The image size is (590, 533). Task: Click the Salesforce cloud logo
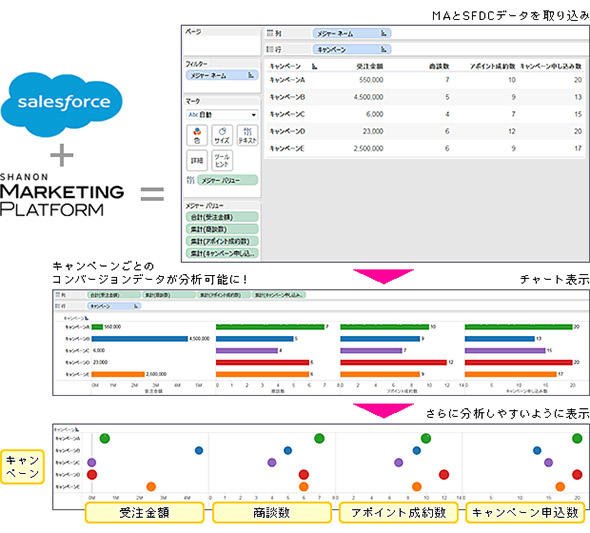coord(62,105)
